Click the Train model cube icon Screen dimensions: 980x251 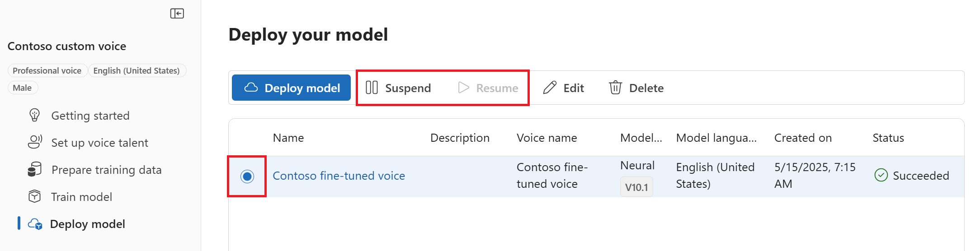pos(35,197)
